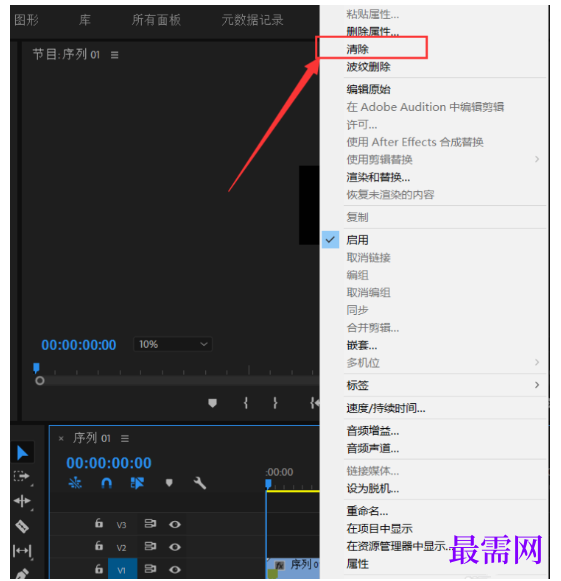Click Program monitor timecode 00:00:00:00

pos(79,345)
